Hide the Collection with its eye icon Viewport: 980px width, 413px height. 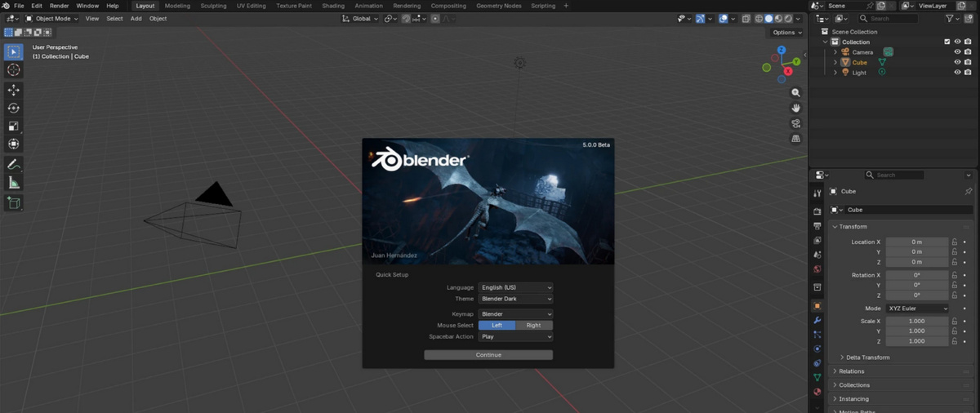957,42
